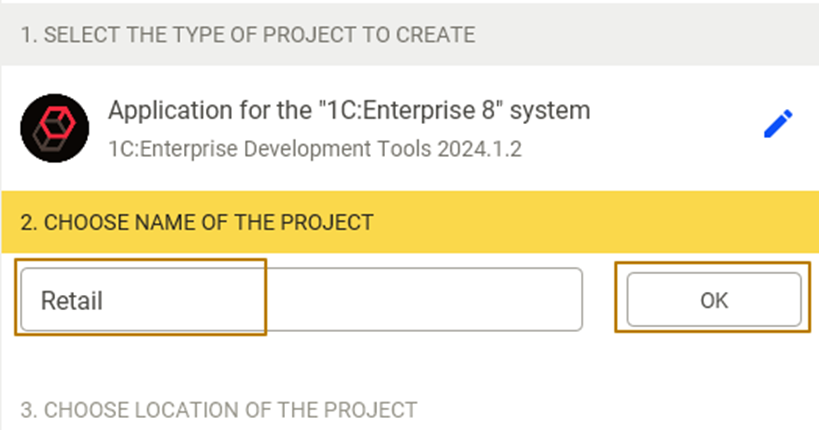Viewport: 819px width, 430px height.
Task: Open the "Select the type of project to create" step
Action: (247, 35)
